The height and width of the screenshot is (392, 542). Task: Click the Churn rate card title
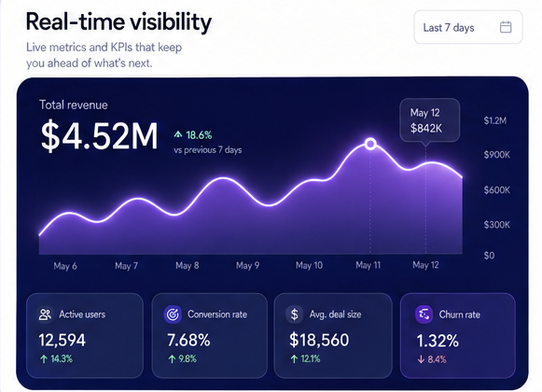pos(459,315)
